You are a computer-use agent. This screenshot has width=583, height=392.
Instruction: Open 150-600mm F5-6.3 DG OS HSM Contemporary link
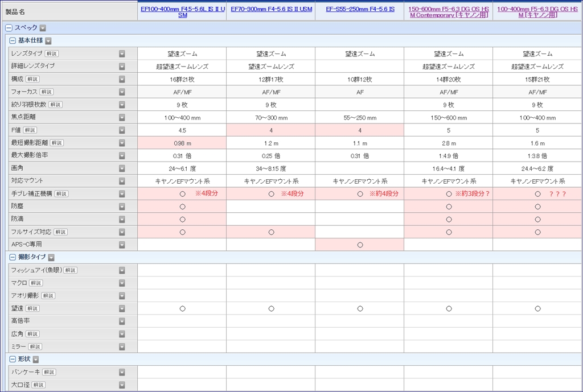click(x=449, y=12)
